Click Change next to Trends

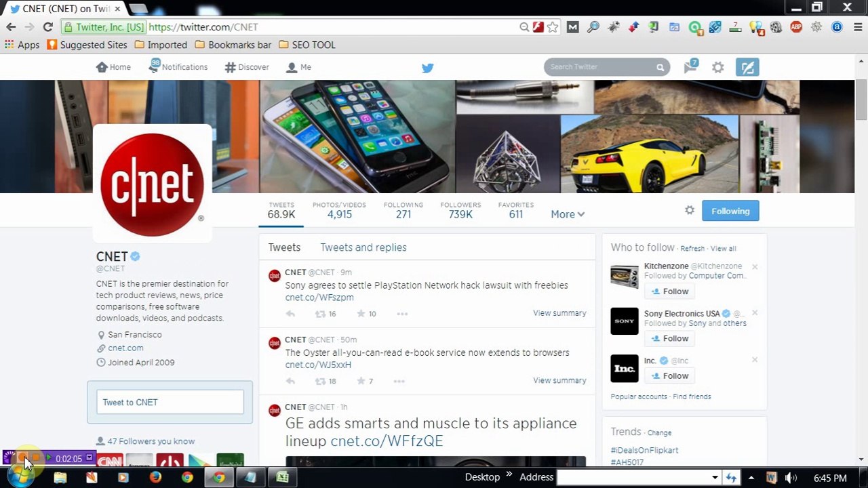click(659, 432)
